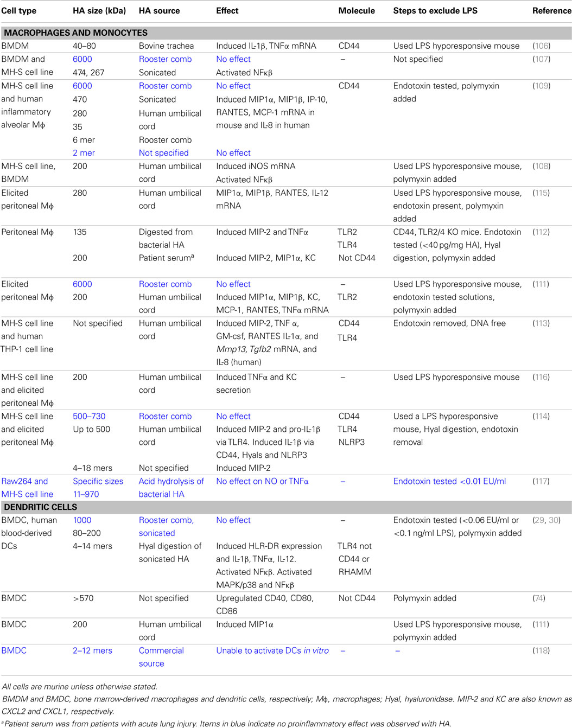Open reference link (114)
This screenshot has width=572, height=728.
coord(541,416)
